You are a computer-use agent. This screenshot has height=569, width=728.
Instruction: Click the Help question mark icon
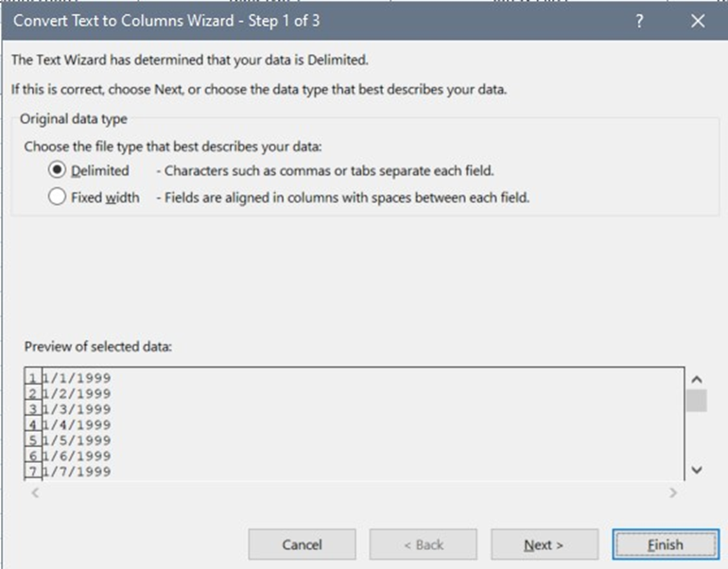640,22
